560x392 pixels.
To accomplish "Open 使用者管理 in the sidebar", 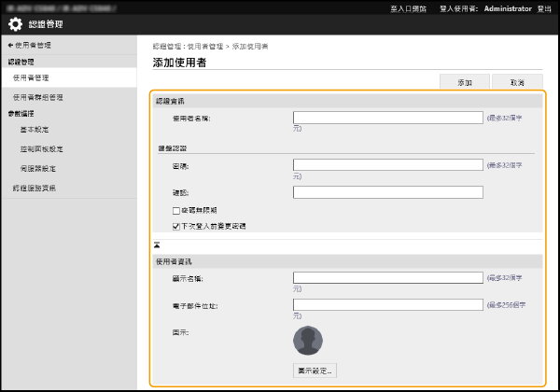I will [x=32, y=77].
